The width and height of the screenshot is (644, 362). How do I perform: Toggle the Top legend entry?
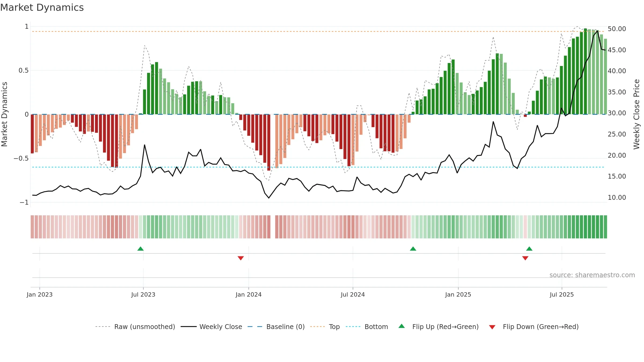pyautogui.click(x=325, y=327)
